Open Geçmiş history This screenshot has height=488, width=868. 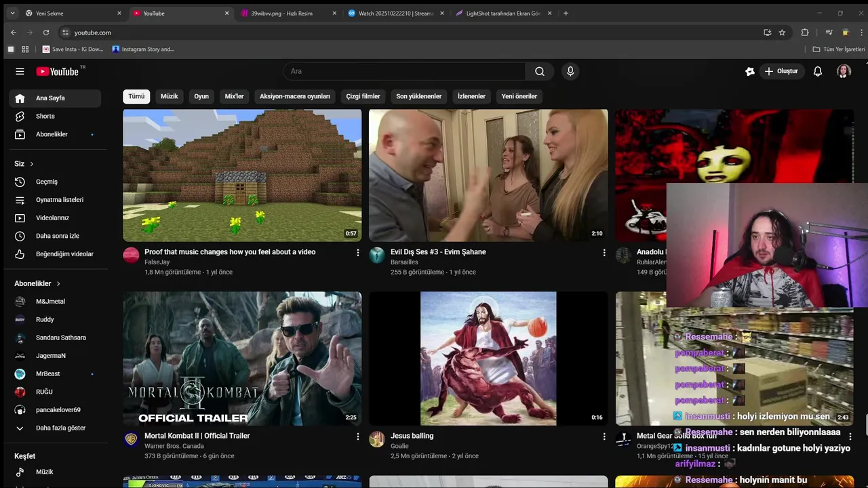point(55,182)
